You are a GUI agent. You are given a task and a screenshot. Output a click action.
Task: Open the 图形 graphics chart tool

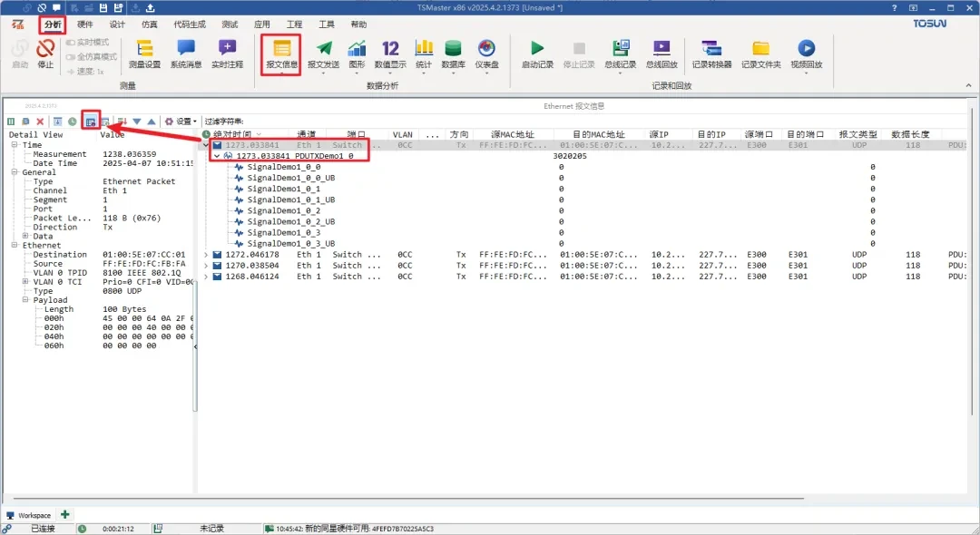[357, 53]
